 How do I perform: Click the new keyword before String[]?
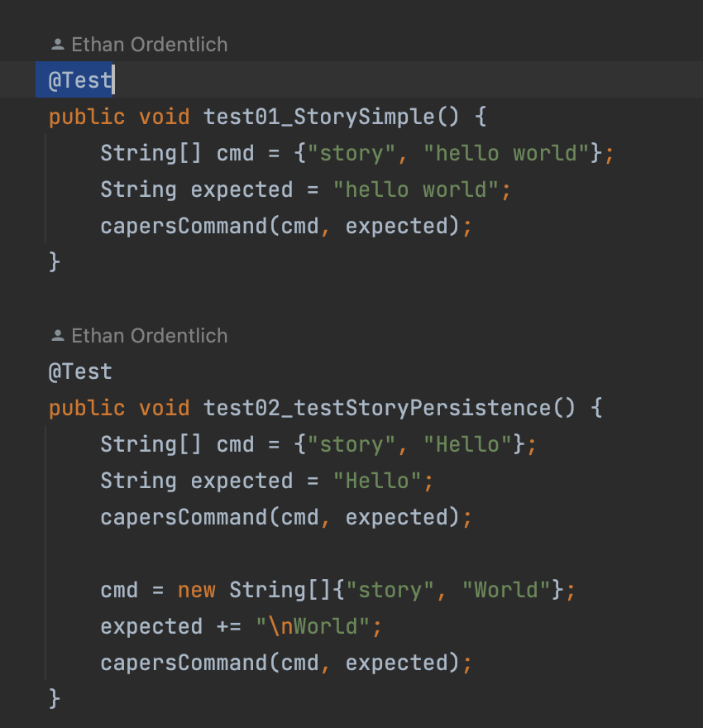[196, 590]
